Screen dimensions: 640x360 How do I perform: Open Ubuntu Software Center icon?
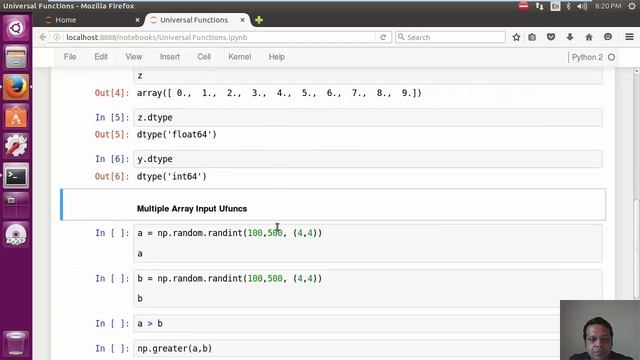(x=16, y=117)
